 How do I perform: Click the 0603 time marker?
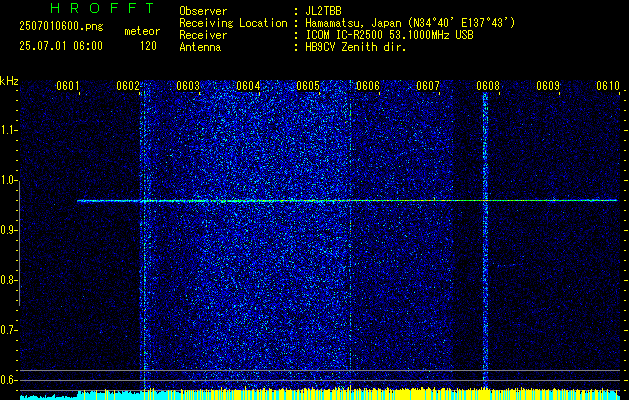coord(188,85)
